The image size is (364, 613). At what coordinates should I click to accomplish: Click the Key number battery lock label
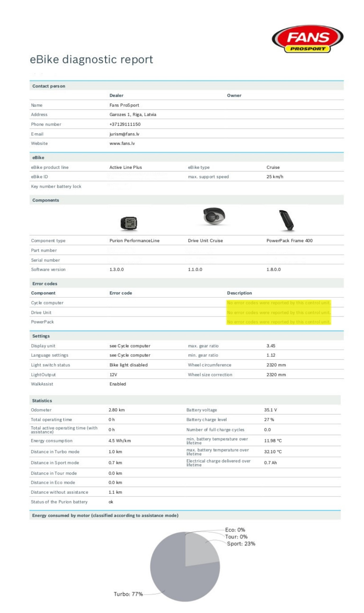click(56, 186)
